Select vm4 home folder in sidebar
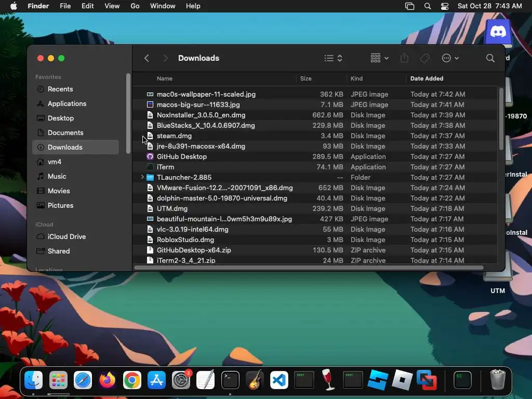 75,162
